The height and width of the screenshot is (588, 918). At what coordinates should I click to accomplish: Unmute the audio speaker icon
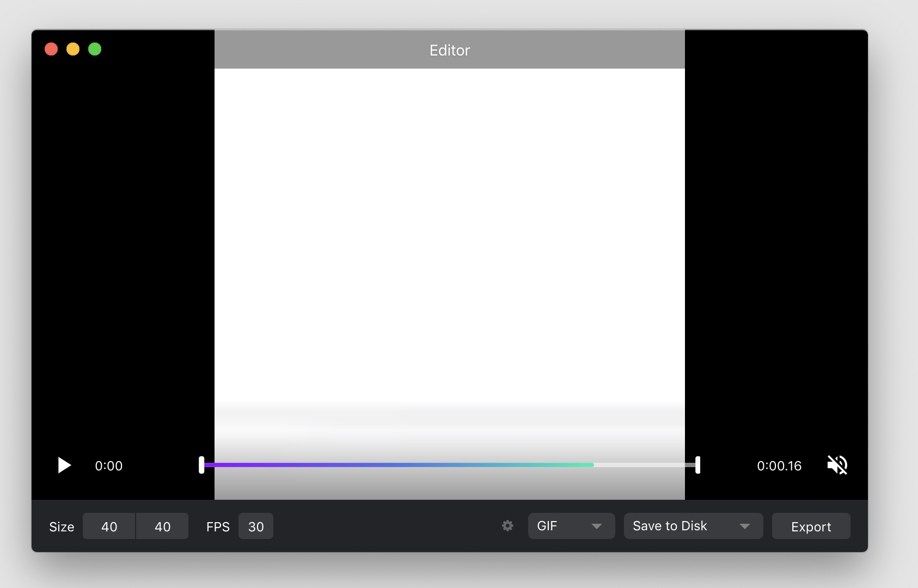pos(837,465)
